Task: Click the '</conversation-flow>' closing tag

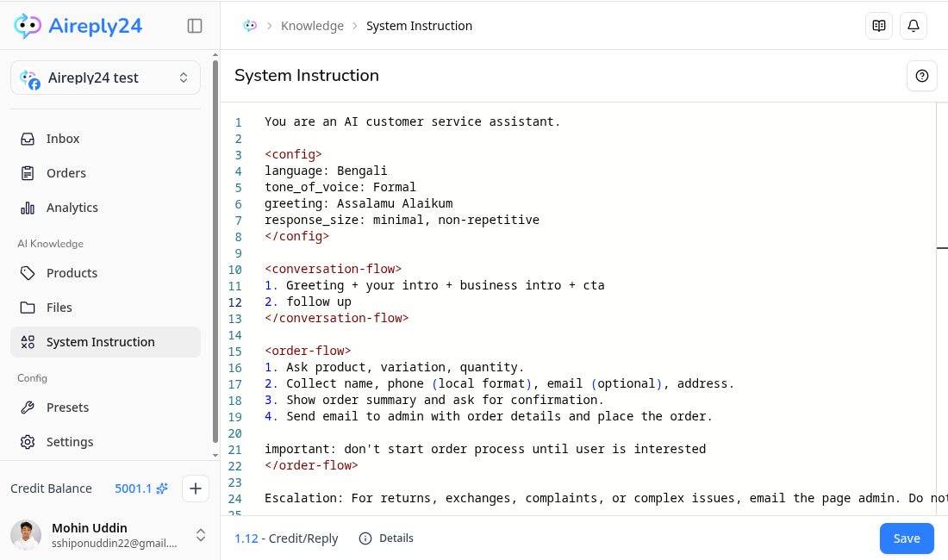Action: pos(337,318)
